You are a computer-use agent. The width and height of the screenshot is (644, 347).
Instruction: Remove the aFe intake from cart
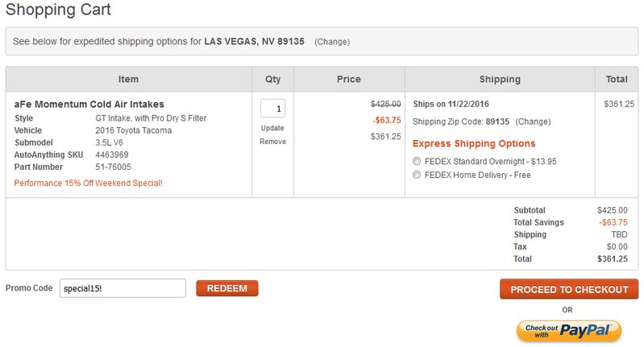[x=272, y=142]
